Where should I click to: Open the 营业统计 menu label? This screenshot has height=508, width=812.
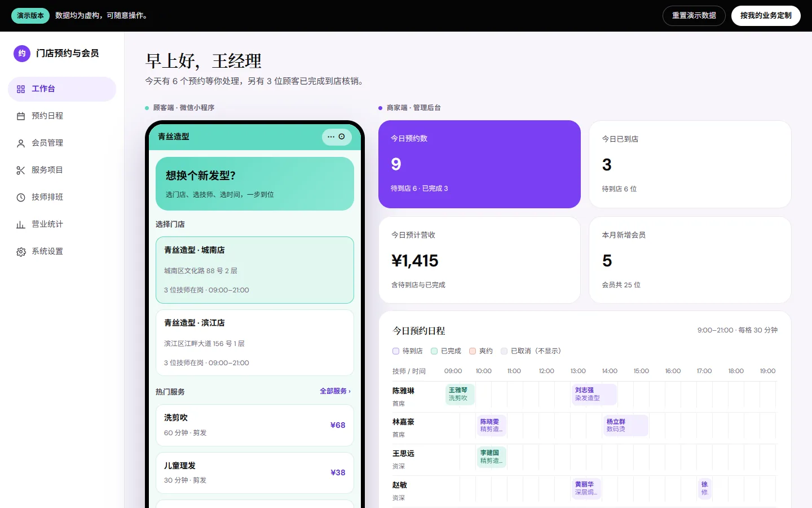(47, 224)
